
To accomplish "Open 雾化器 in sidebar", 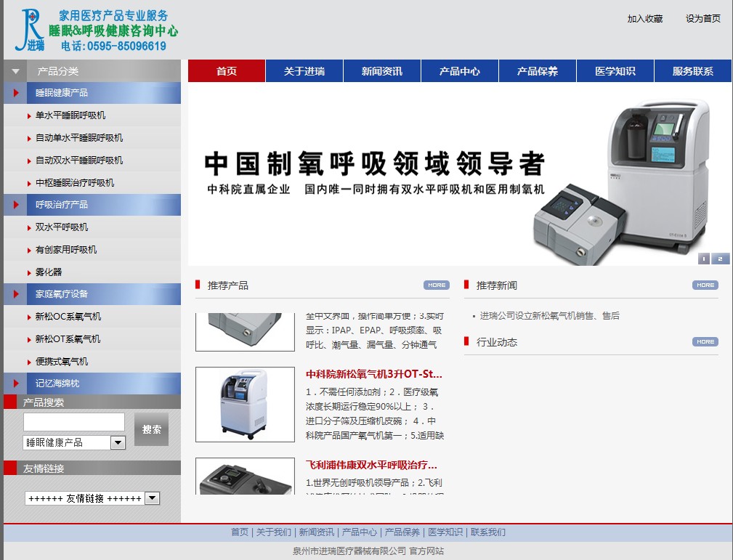I will (49, 272).
